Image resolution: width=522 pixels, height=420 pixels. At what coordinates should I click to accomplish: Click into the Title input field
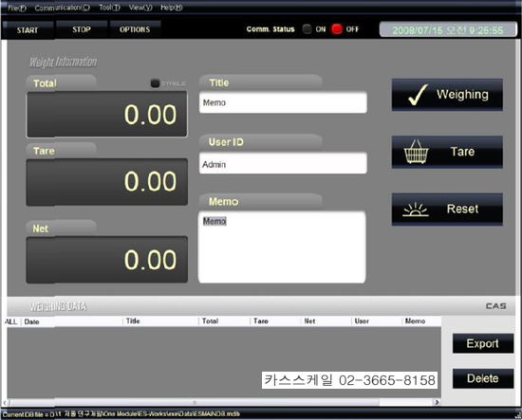point(283,102)
